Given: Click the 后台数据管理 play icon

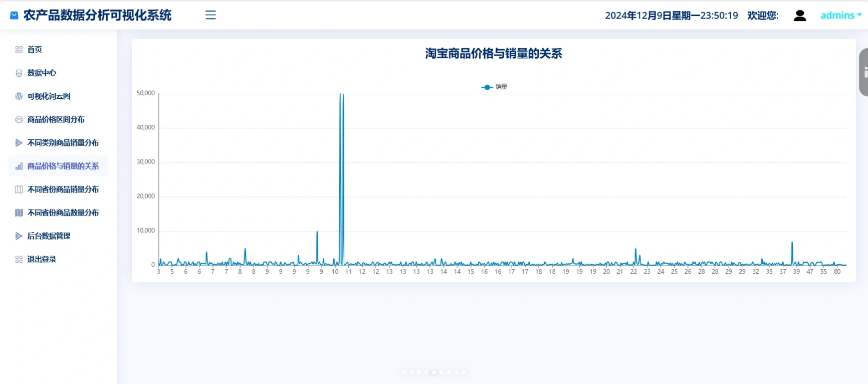Looking at the screenshot, I should tap(19, 236).
